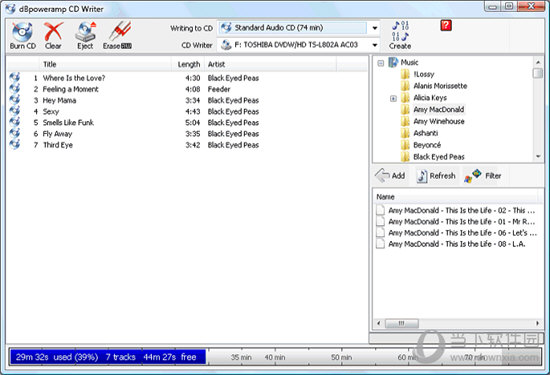The width and height of the screenshot is (550, 375).
Task: Select file 'This Is the Life - 06 - Let's...'
Action: pos(462,233)
